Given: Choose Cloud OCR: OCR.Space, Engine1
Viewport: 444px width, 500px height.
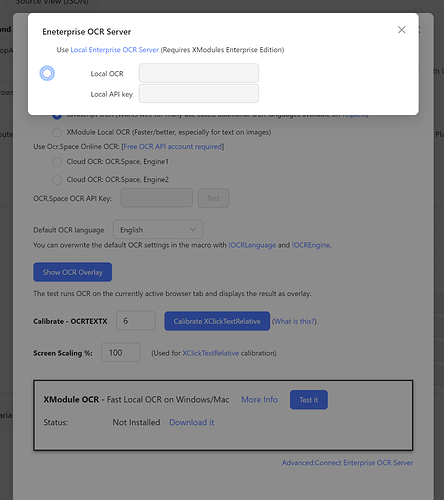Looking at the screenshot, I should [57, 162].
